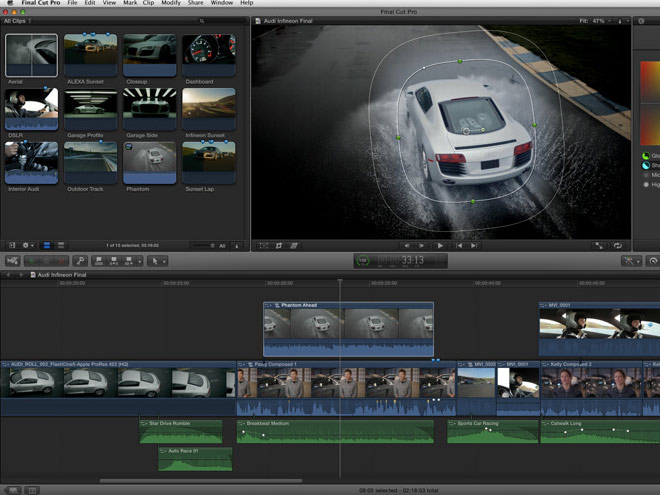Open the viewer Fit 47% zoom dropdown
660x495 pixels.
[x=596, y=21]
